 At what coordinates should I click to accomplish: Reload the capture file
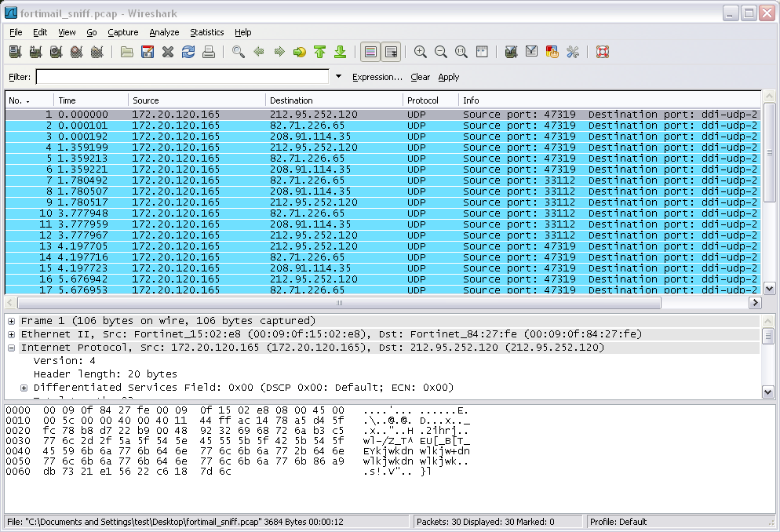click(x=188, y=53)
